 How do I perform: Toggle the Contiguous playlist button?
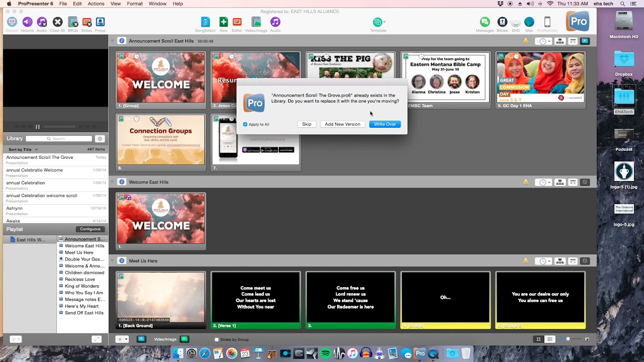(x=91, y=229)
